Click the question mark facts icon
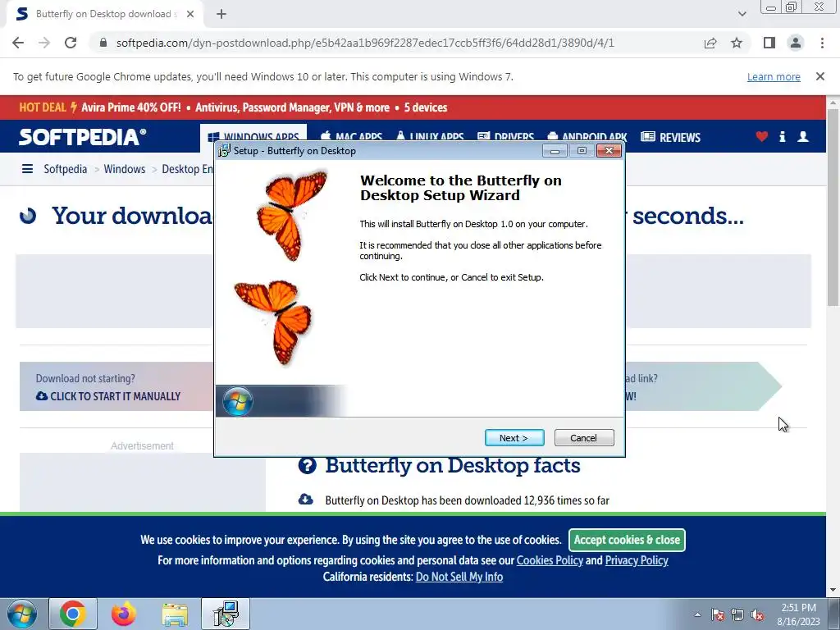The height and width of the screenshot is (630, 840). click(308, 466)
